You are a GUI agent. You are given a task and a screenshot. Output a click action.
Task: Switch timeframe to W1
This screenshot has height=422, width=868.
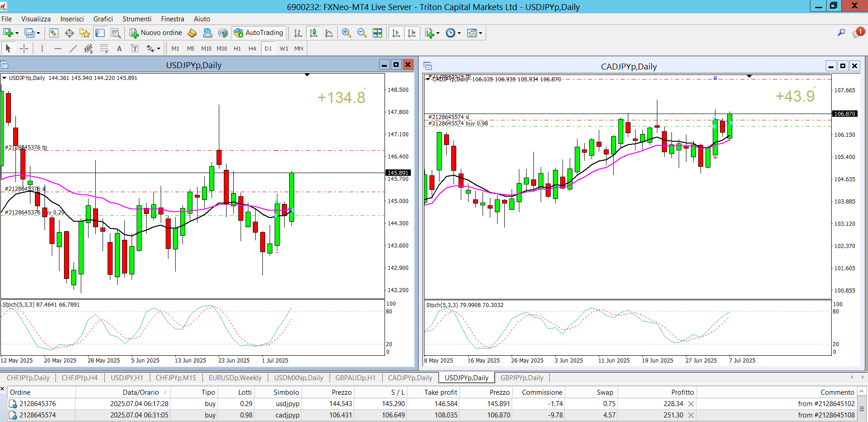[x=284, y=49]
